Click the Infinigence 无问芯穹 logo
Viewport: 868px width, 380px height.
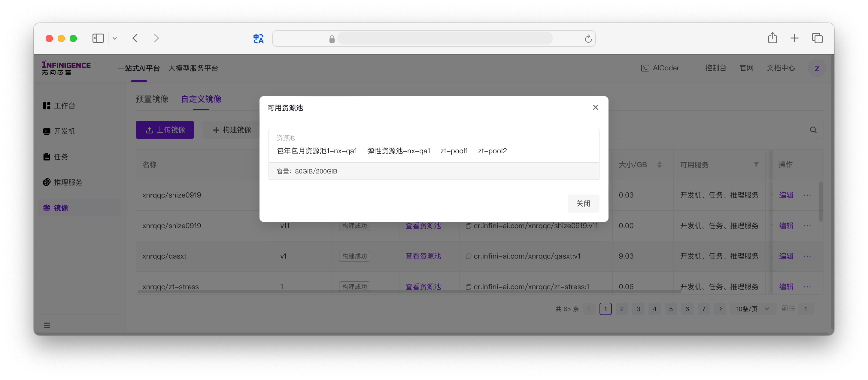pyautogui.click(x=66, y=68)
